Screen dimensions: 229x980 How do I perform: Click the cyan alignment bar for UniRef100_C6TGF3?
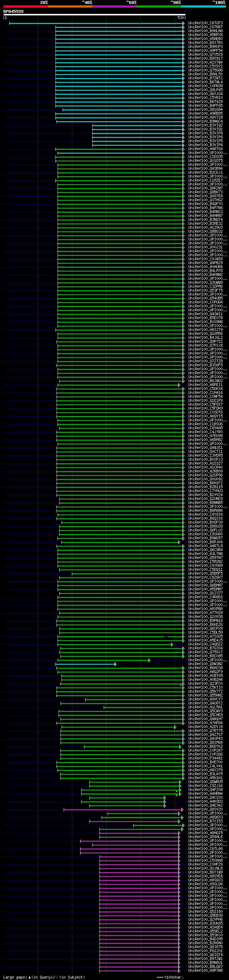(97, 23)
